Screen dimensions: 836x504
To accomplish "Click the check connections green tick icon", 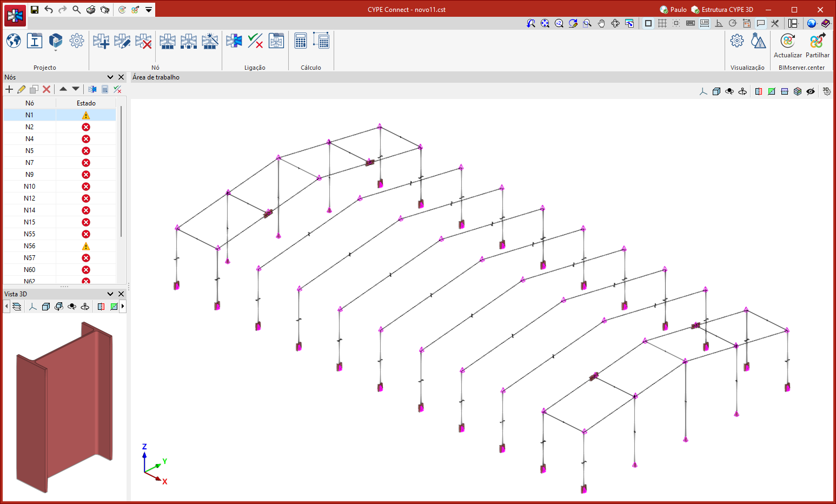I will (x=255, y=41).
